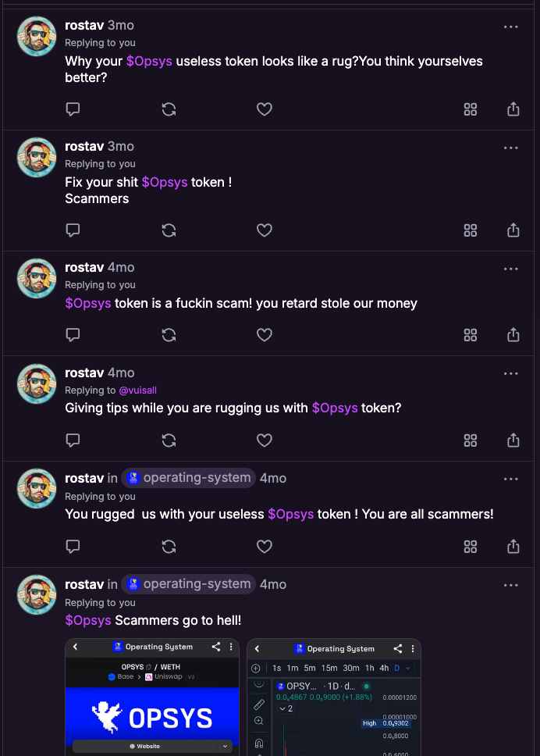Expand the Website dropdown in OPSYS screenshot
540x756 pixels.
pos(226,747)
